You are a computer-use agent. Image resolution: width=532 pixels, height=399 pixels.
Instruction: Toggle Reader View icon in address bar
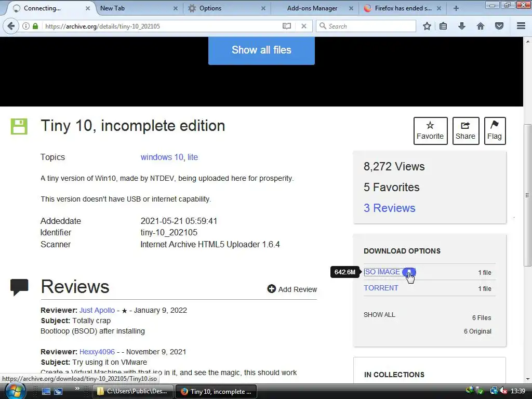click(x=287, y=26)
